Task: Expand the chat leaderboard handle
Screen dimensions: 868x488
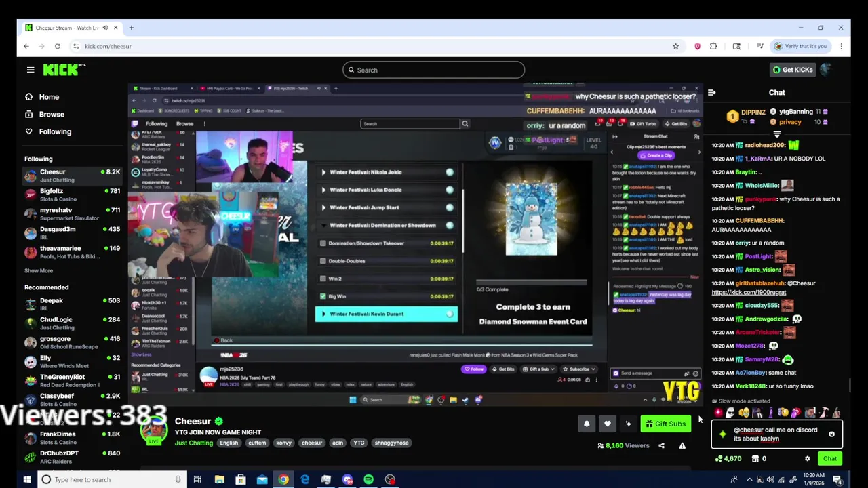Action: tap(777, 134)
